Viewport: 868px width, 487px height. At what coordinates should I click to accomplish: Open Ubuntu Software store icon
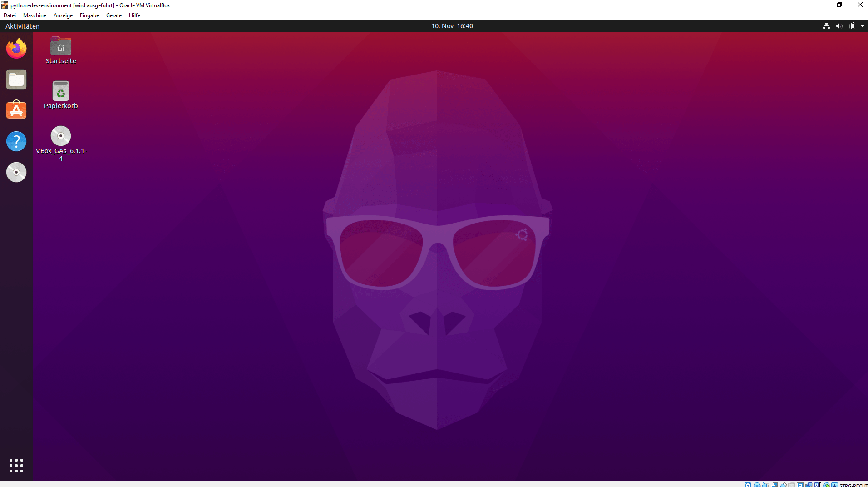pyautogui.click(x=16, y=110)
